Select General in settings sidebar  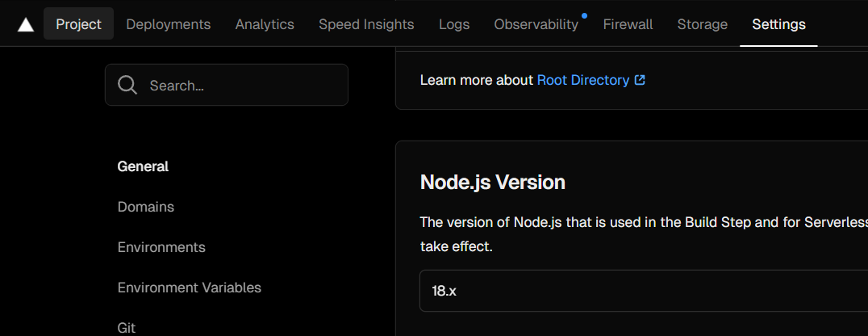143,166
